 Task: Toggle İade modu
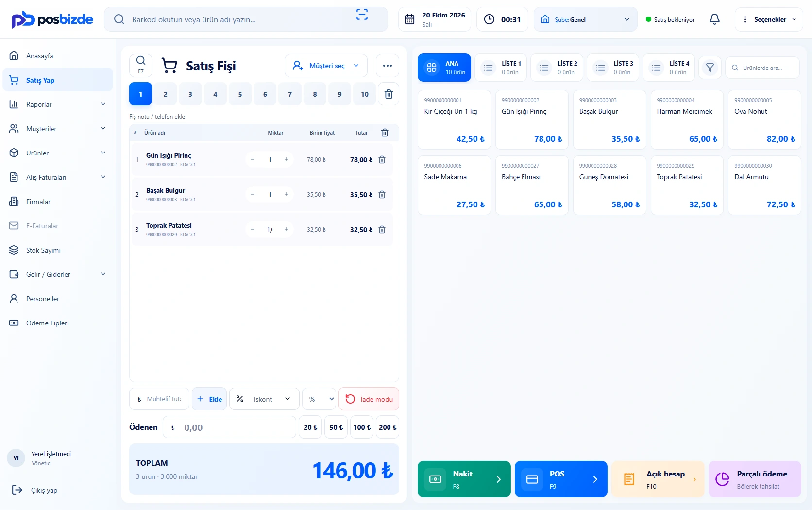[369, 399]
